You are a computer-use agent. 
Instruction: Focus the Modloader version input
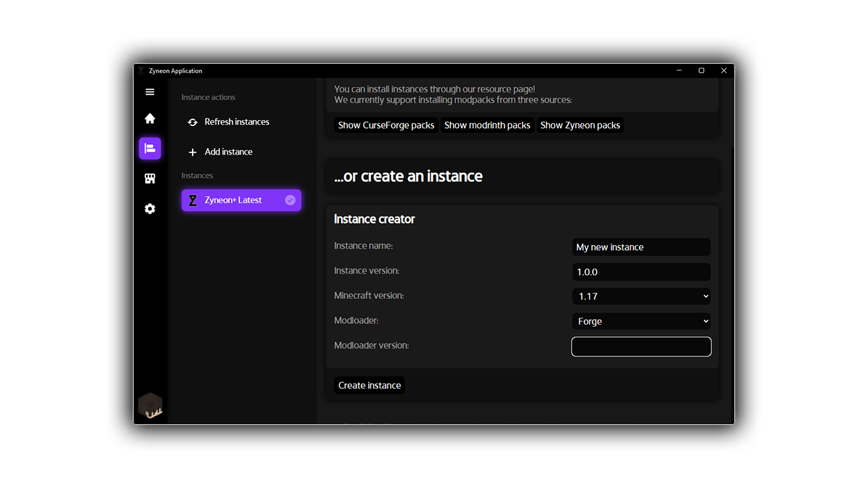(641, 346)
